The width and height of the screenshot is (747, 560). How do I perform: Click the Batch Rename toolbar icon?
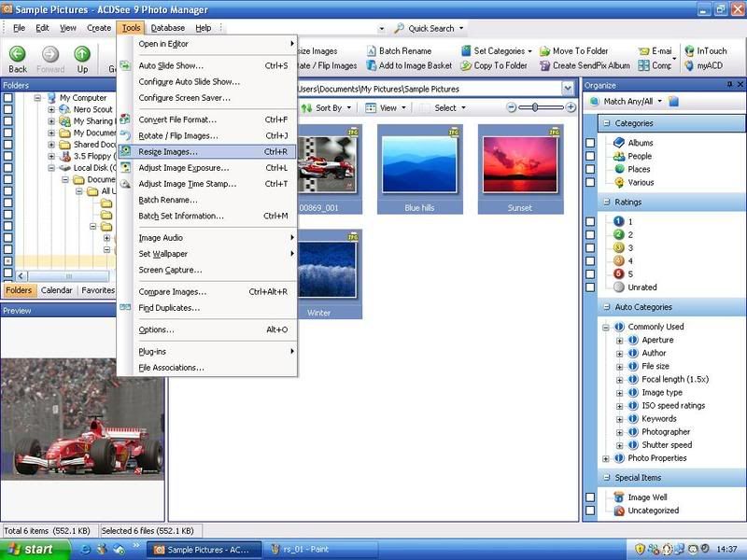pos(371,51)
